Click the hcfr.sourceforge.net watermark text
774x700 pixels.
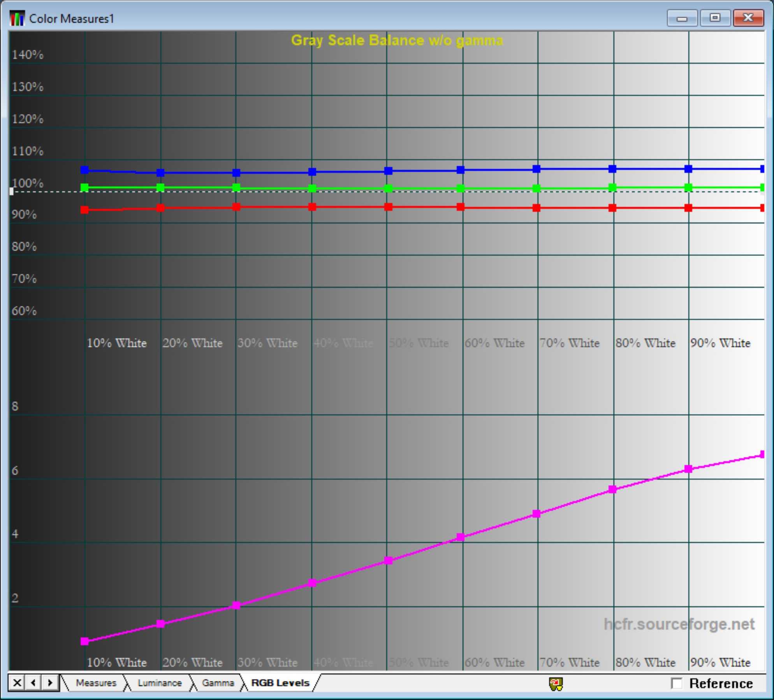click(x=679, y=624)
